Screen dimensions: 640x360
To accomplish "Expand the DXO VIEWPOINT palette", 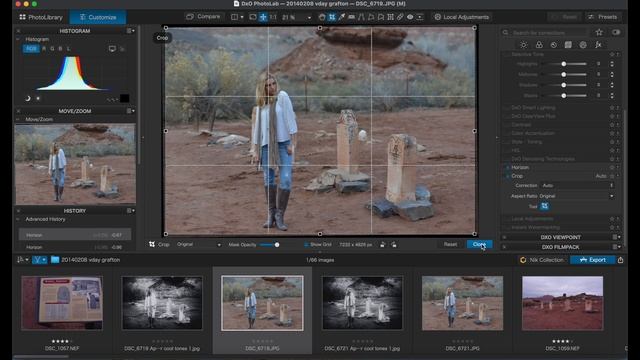I will (x=560, y=237).
